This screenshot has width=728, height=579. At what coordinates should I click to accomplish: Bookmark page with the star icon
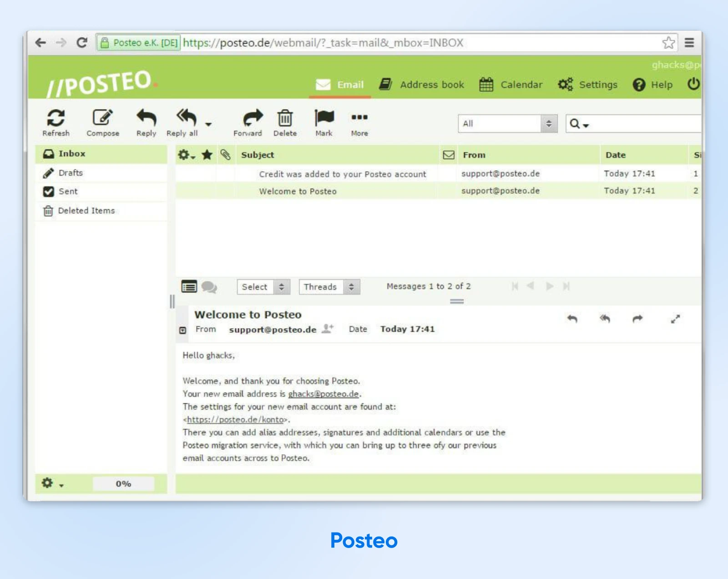pos(668,43)
